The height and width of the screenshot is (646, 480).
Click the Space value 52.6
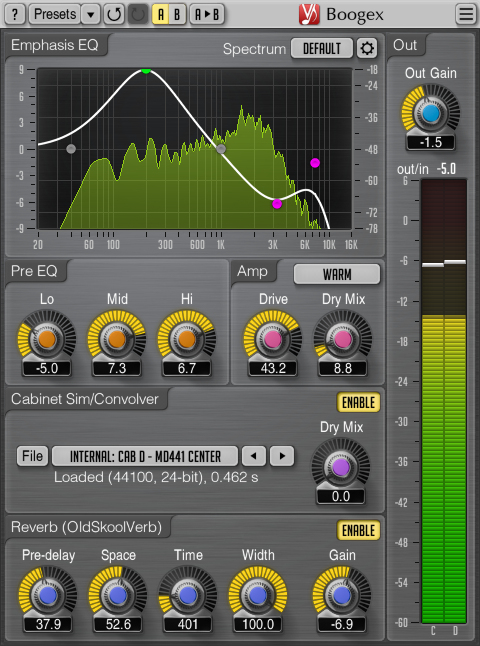[118, 624]
